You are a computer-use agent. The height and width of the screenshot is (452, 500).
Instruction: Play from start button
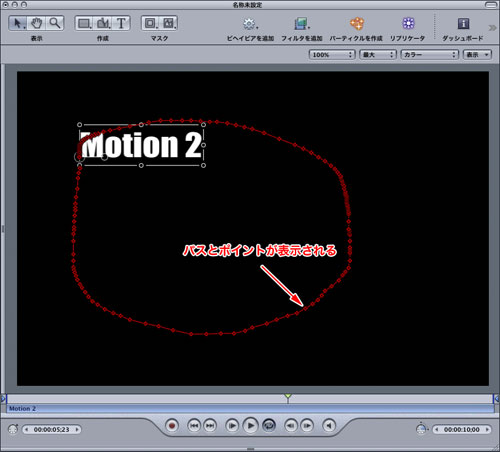click(x=232, y=426)
